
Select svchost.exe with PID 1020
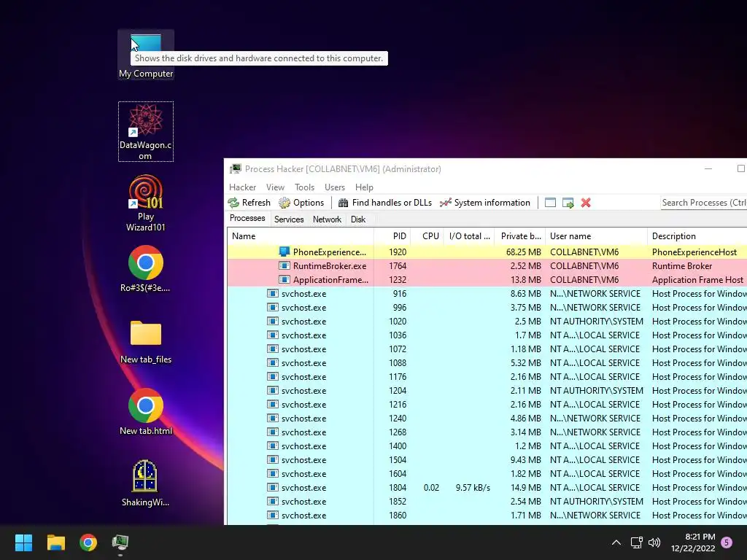(x=487, y=321)
